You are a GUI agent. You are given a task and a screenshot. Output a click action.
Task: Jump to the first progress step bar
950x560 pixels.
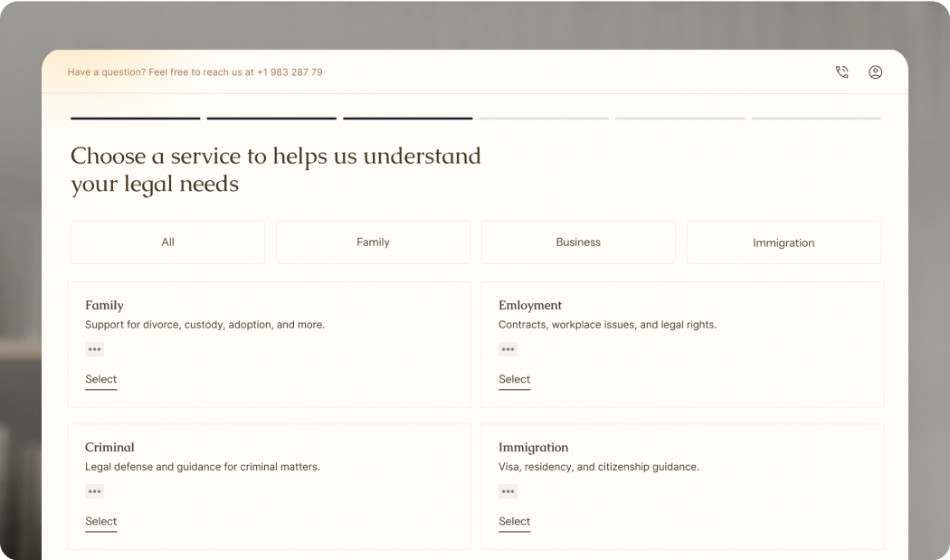(x=136, y=119)
